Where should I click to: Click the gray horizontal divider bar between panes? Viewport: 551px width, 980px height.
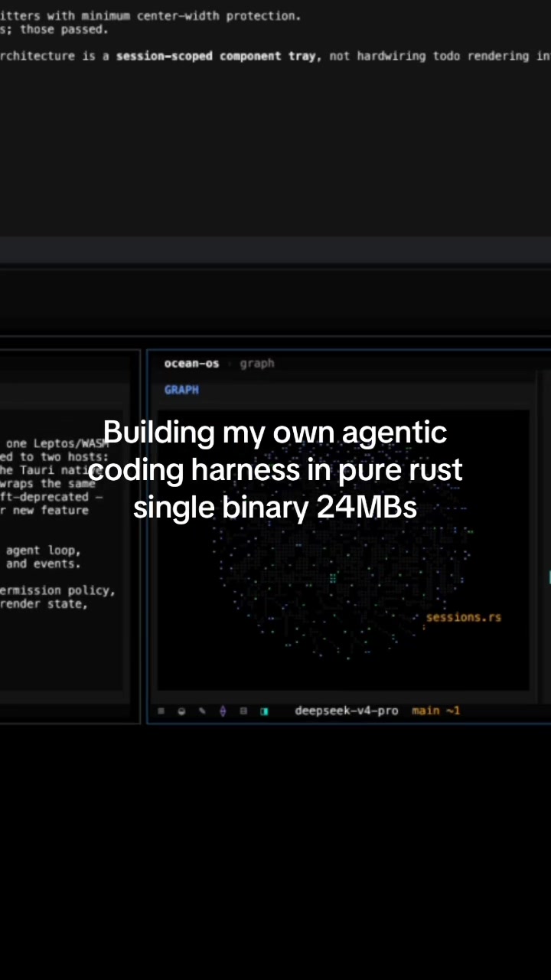[275, 250]
